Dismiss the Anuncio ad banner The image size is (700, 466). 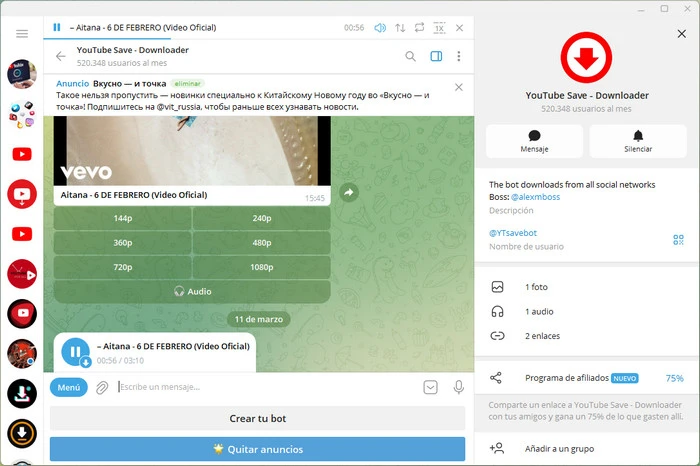[458, 87]
